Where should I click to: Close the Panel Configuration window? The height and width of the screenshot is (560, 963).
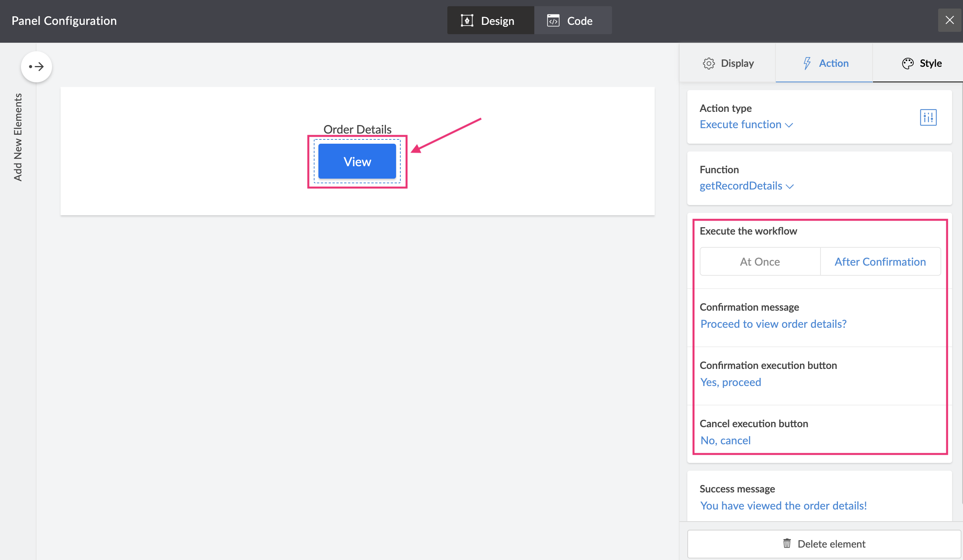pos(949,20)
